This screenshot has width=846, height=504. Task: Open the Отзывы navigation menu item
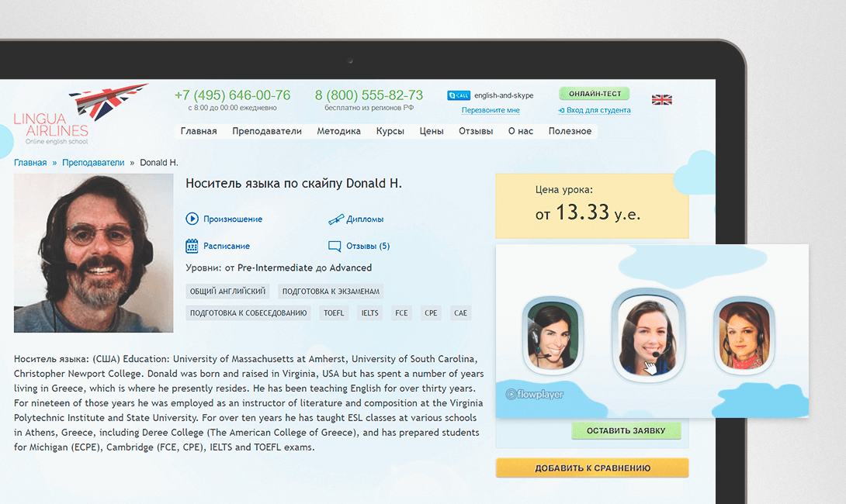pyautogui.click(x=476, y=131)
